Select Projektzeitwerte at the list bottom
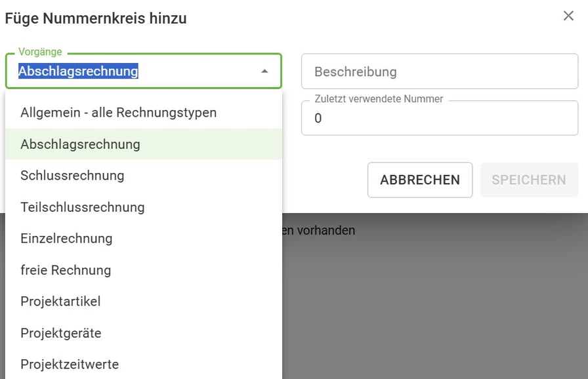 pos(70,364)
